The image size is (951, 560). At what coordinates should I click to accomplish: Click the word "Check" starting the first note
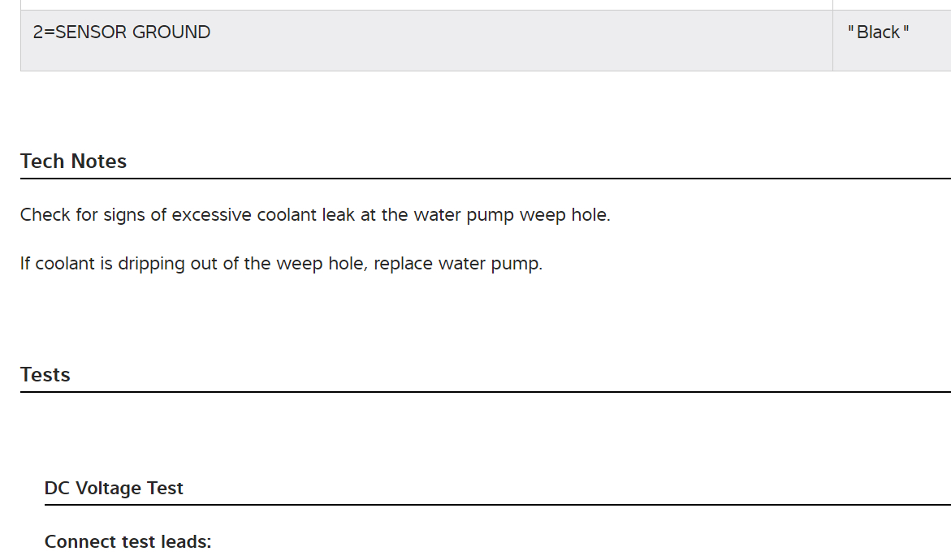point(45,216)
